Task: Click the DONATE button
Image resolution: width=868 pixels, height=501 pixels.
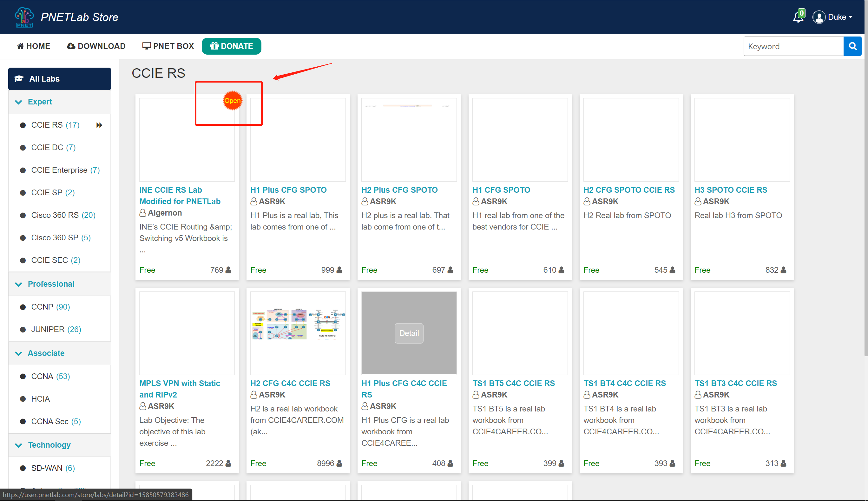Action: [231, 46]
